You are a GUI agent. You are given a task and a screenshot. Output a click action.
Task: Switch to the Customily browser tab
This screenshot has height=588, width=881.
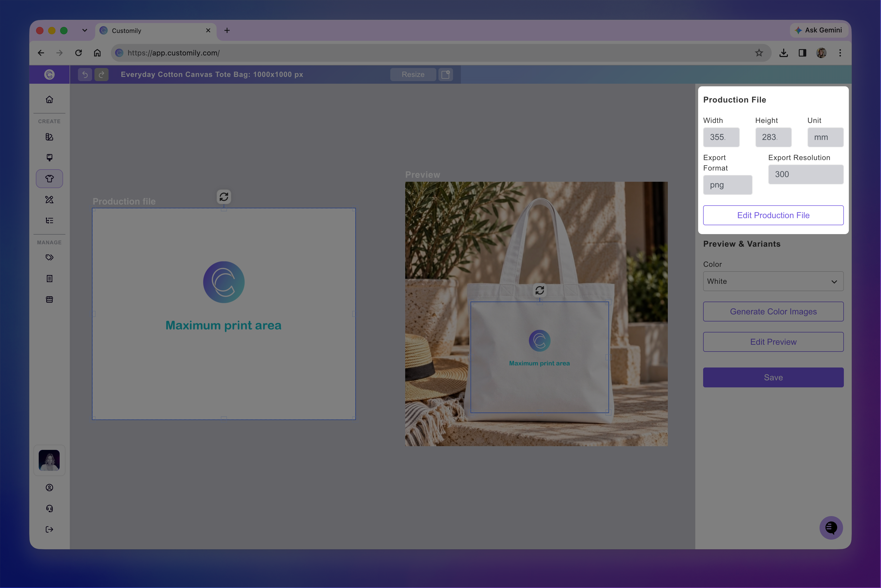point(156,31)
